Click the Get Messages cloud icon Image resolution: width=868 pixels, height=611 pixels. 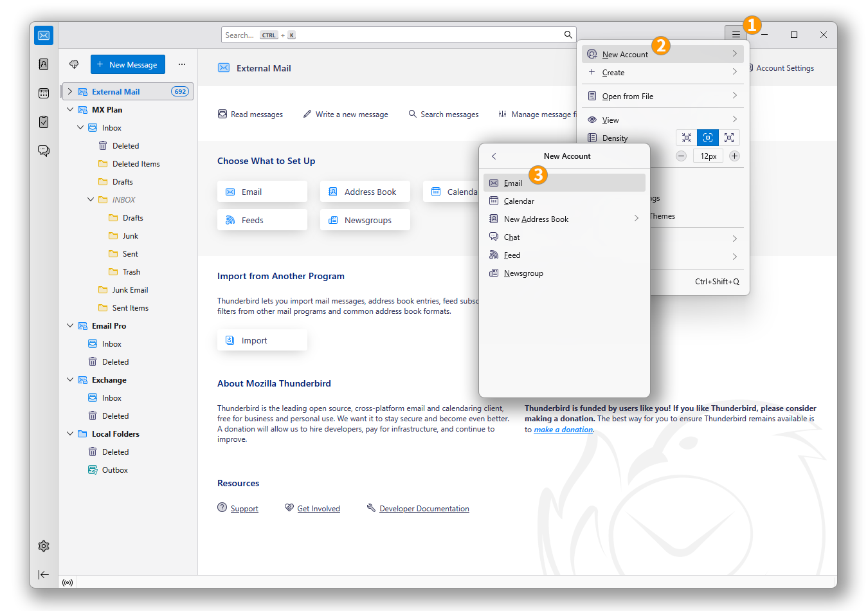(74, 64)
